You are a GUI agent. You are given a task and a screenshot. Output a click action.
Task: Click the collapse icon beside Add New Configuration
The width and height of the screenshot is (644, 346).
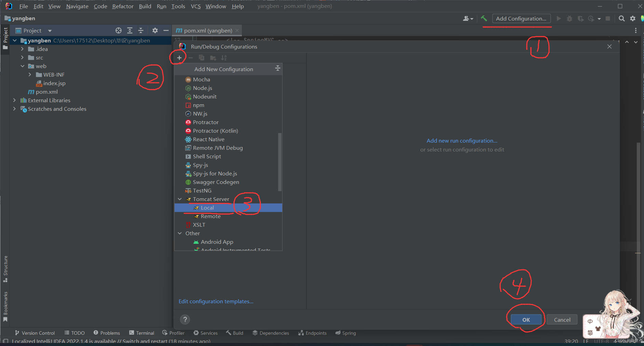click(277, 69)
